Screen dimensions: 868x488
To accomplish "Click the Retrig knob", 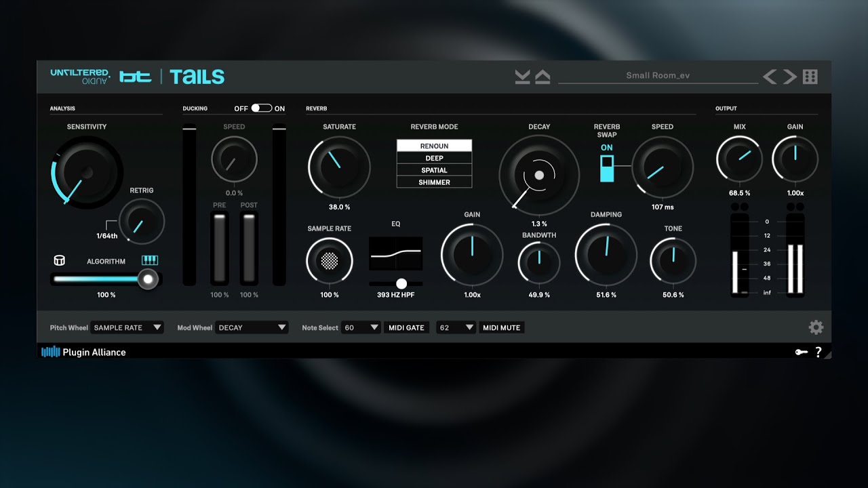I will (142, 222).
